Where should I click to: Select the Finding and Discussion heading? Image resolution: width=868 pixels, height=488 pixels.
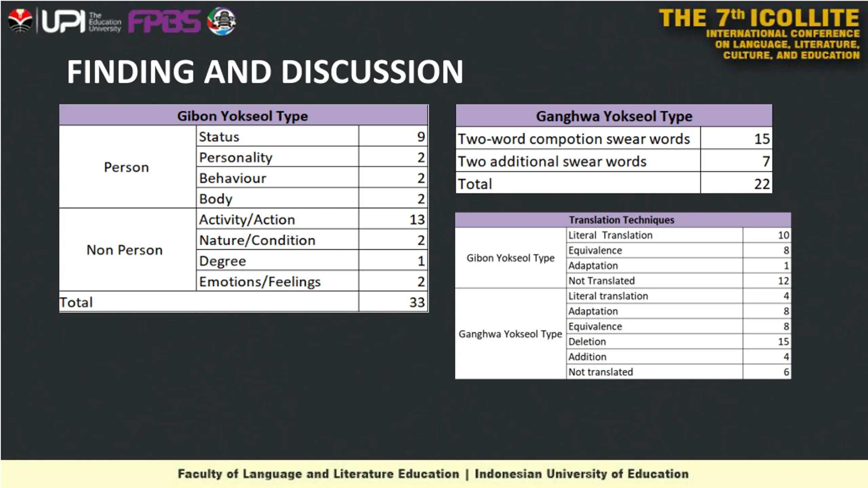tap(265, 72)
